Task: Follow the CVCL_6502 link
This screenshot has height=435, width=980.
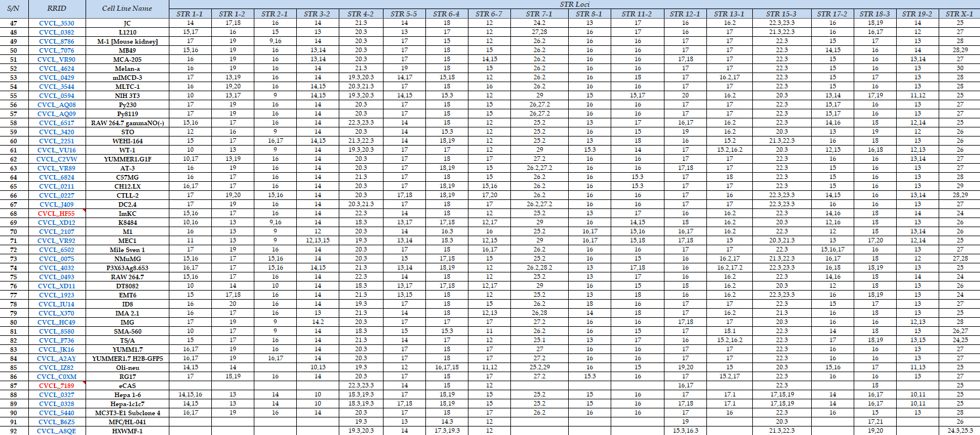Action: point(57,250)
